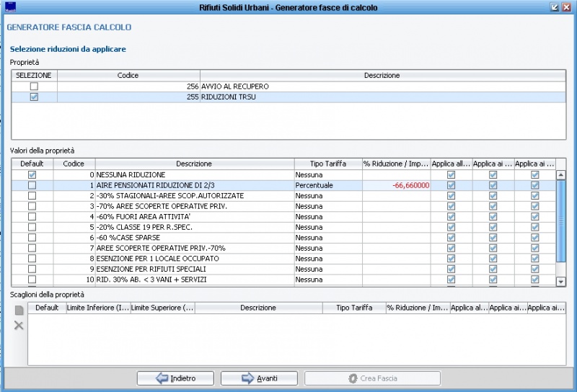Close the Generatore fasce di calcolo window
This screenshot has height=392, width=577.
(x=567, y=7)
